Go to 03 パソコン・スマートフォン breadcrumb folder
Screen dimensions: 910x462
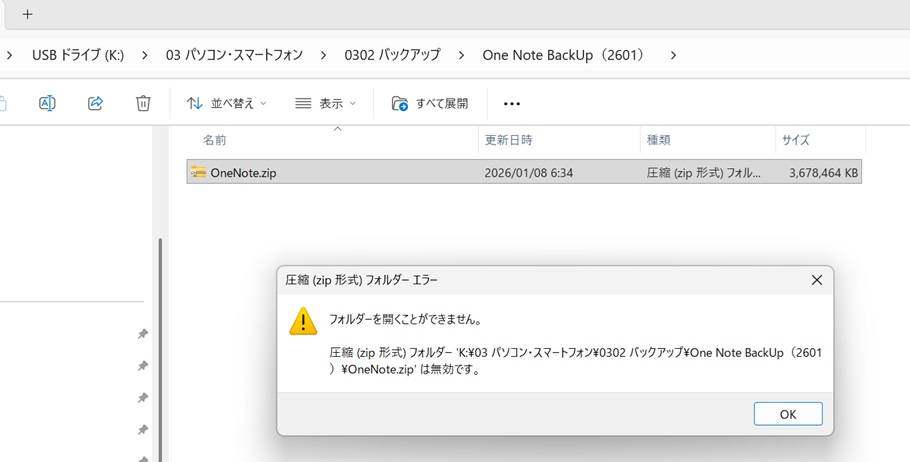click(234, 55)
